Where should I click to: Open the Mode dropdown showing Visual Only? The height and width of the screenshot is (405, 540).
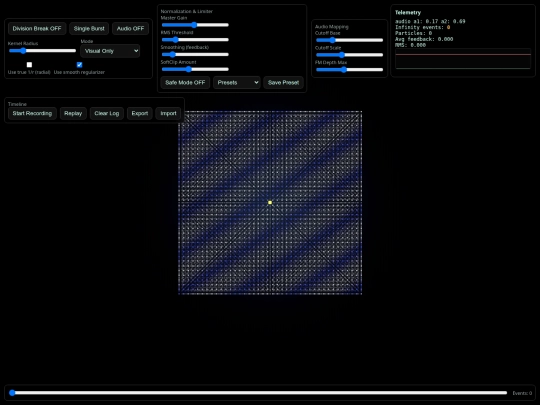point(110,51)
